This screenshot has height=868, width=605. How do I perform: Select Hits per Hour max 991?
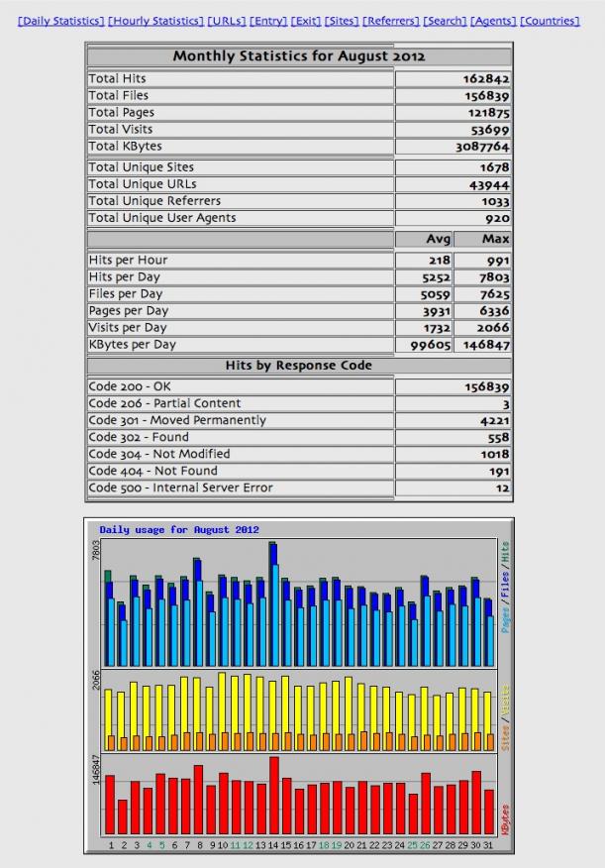[x=498, y=261]
